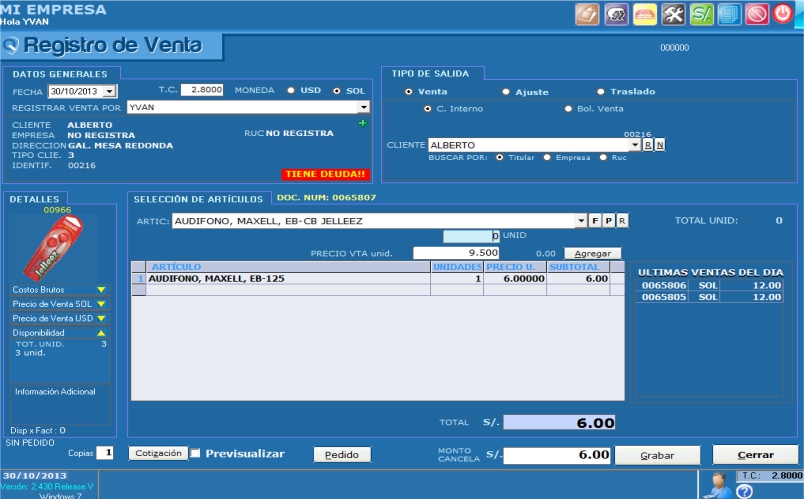Expand the Cliente ALBERTO dropdown list
Screen dimensions: 804x499
pyautogui.click(x=634, y=146)
